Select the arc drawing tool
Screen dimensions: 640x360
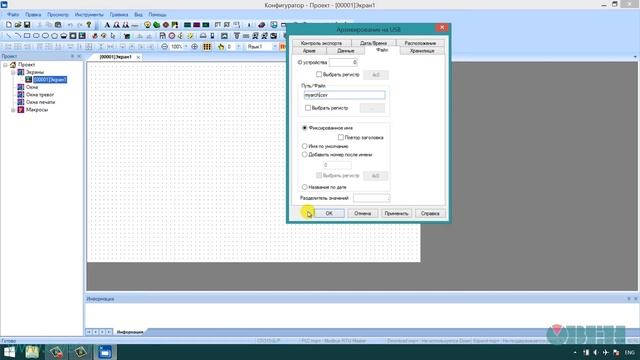pos(18,36)
